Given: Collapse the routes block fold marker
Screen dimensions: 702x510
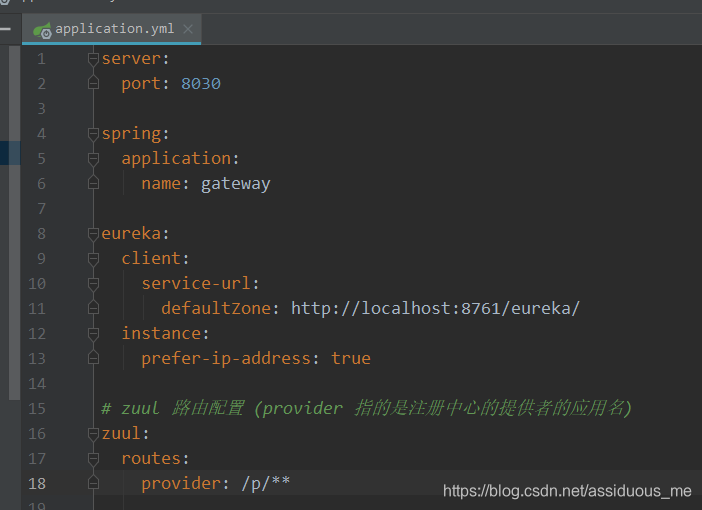Looking at the screenshot, I should pos(93,459).
